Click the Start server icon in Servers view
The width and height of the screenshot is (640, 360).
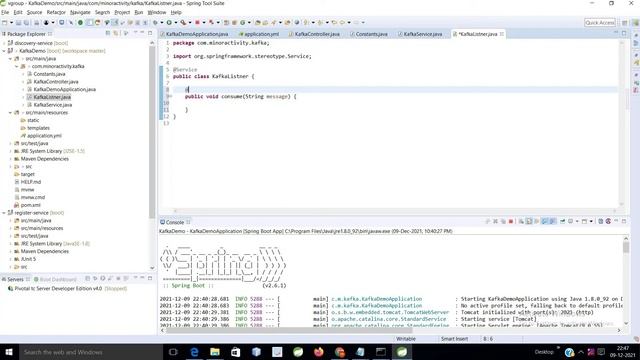(103, 278)
